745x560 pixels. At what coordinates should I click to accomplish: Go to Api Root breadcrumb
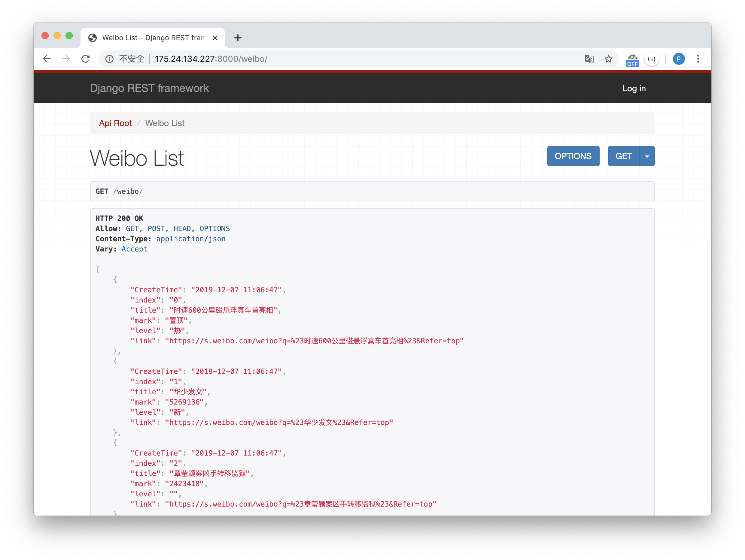pyautogui.click(x=115, y=123)
